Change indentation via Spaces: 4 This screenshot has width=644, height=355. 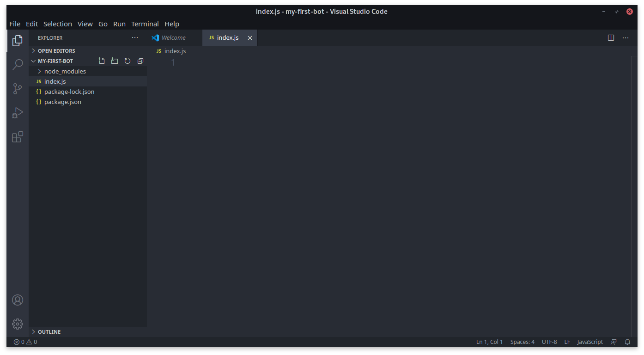522,342
